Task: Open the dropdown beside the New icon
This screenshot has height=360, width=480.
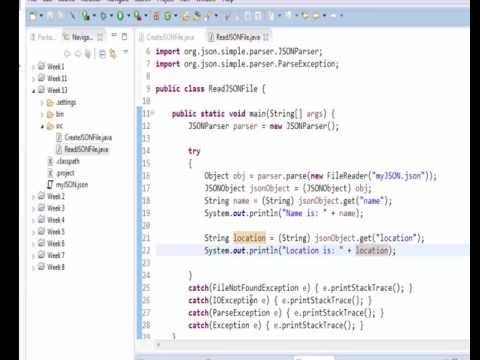Action: point(41,16)
